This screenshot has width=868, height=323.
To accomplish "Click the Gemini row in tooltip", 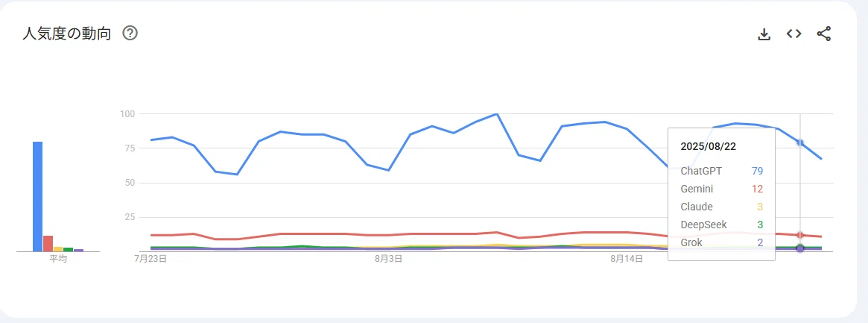I will pos(721,189).
